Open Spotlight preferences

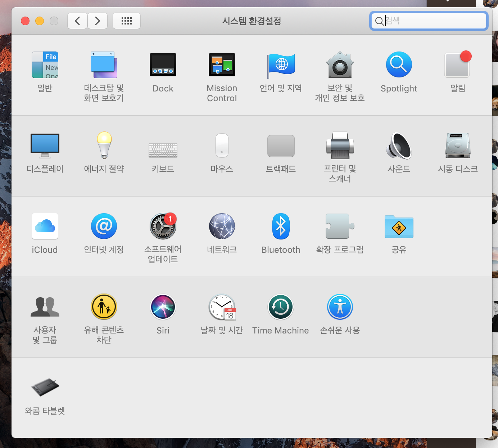pyautogui.click(x=399, y=65)
